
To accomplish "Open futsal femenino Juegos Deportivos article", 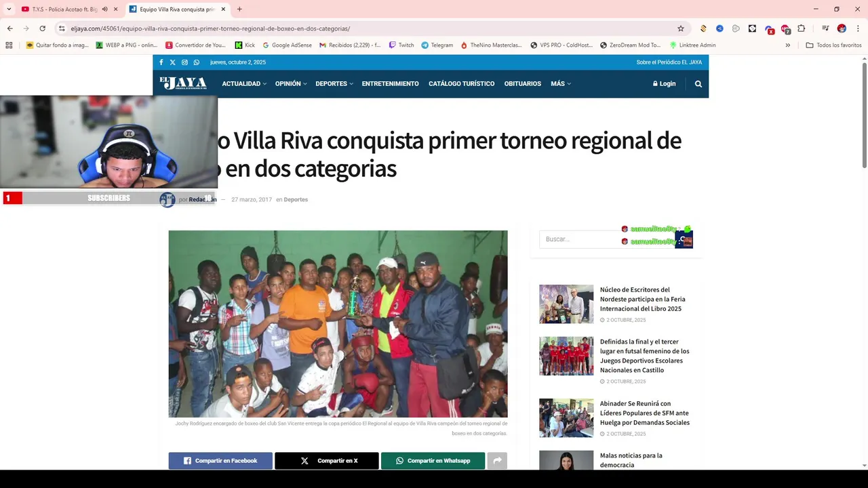I will click(644, 356).
